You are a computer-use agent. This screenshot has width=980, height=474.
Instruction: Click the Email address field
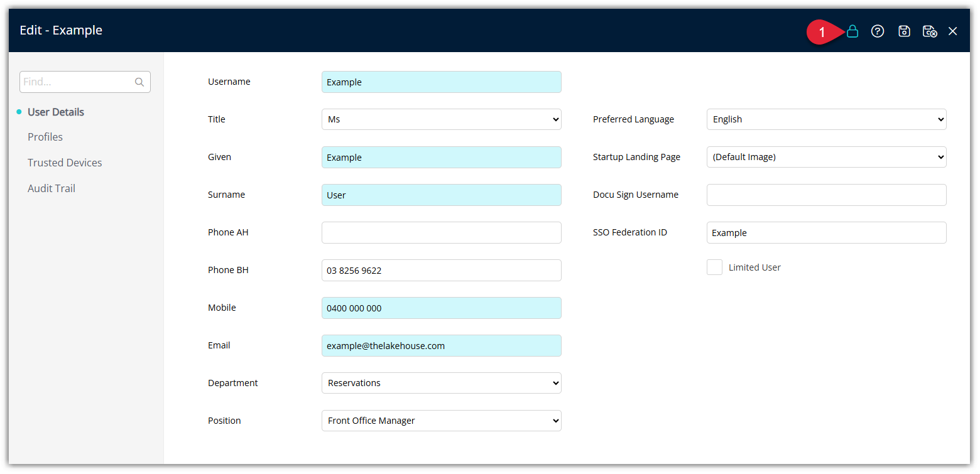coord(442,345)
